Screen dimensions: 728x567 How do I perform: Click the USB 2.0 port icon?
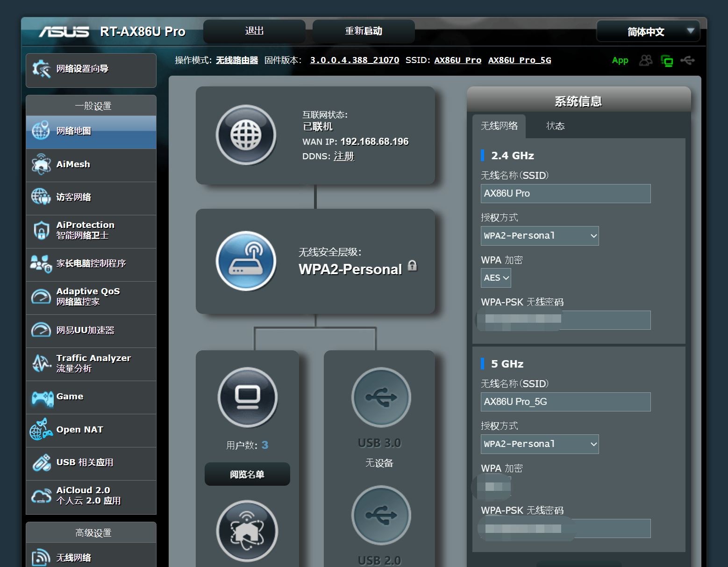(x=381, y=515)
